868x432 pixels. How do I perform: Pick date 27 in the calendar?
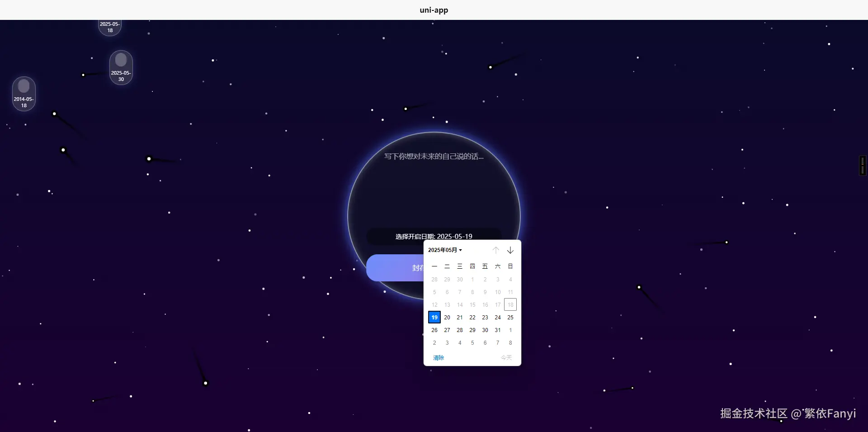[447, 330]
